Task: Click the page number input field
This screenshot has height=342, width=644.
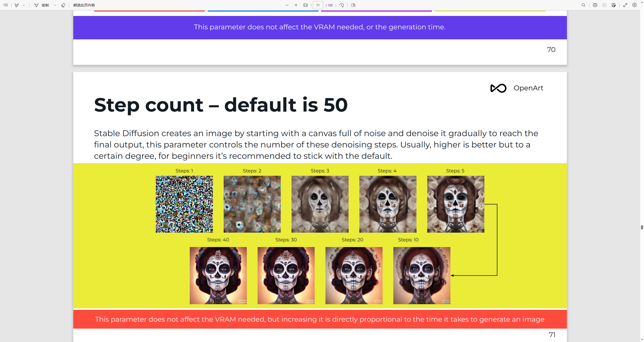Action: 318,5
